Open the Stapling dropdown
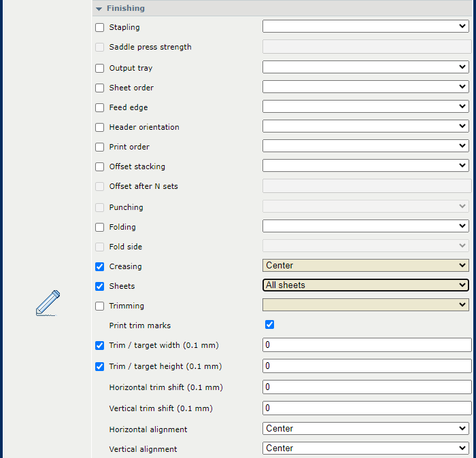Viewport: 476px width, 458px height. (x=366, y=27)
